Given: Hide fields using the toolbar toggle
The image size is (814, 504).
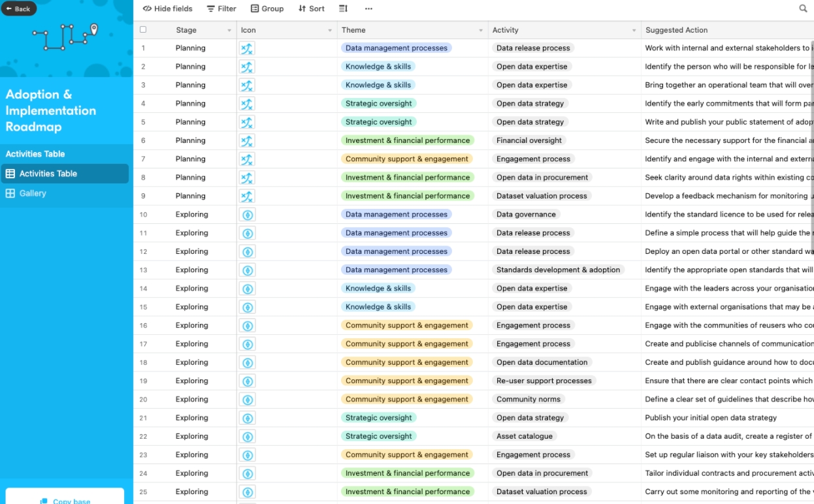Looking at the screenshot, I should tap(168, 8).
